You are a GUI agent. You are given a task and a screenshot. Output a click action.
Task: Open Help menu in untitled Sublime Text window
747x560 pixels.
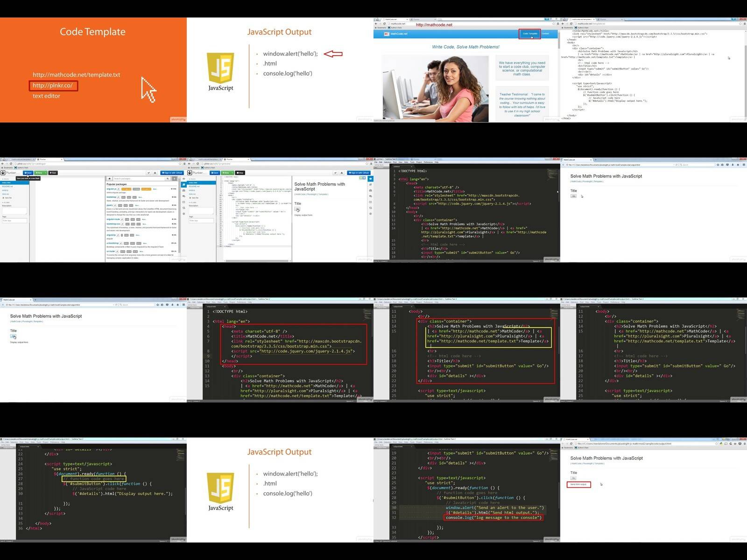click(437, 162)
